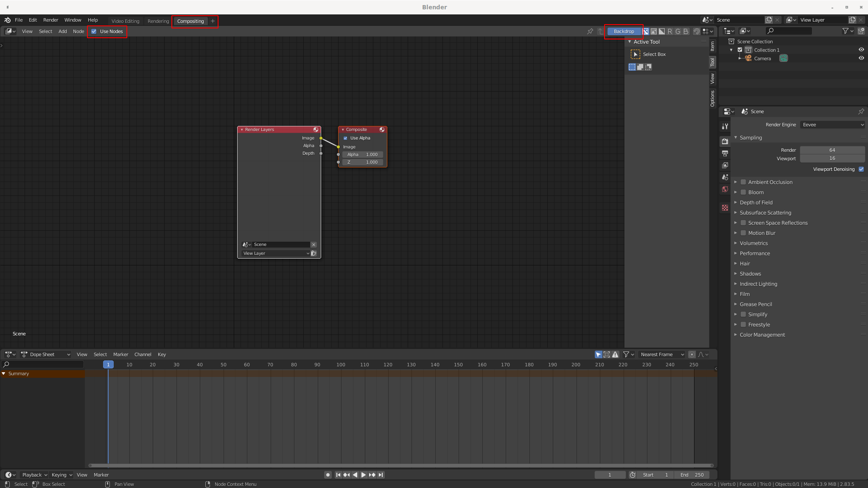Click the Render samples field
The image size is (868, 488).
pos(832,150)
